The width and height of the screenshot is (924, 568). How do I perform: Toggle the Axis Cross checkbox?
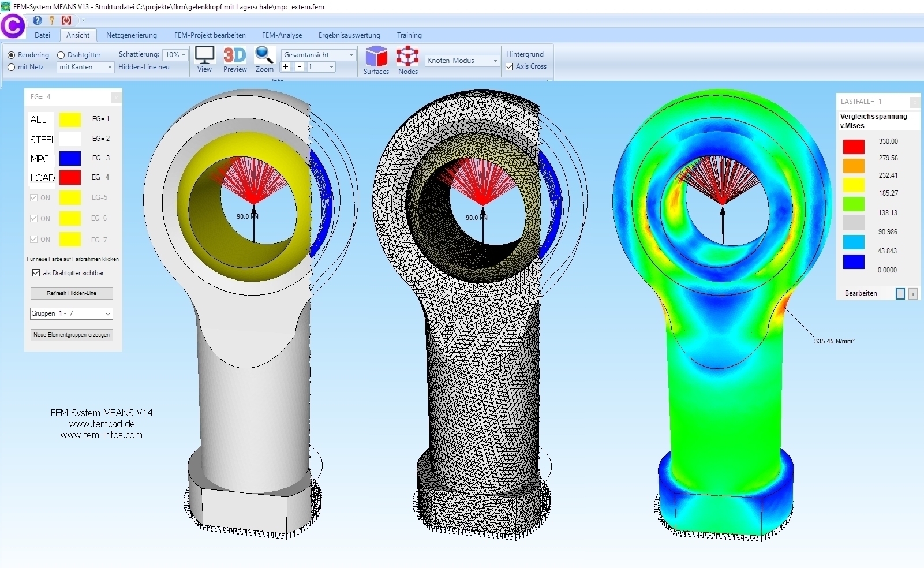click(x=510, y=67)
